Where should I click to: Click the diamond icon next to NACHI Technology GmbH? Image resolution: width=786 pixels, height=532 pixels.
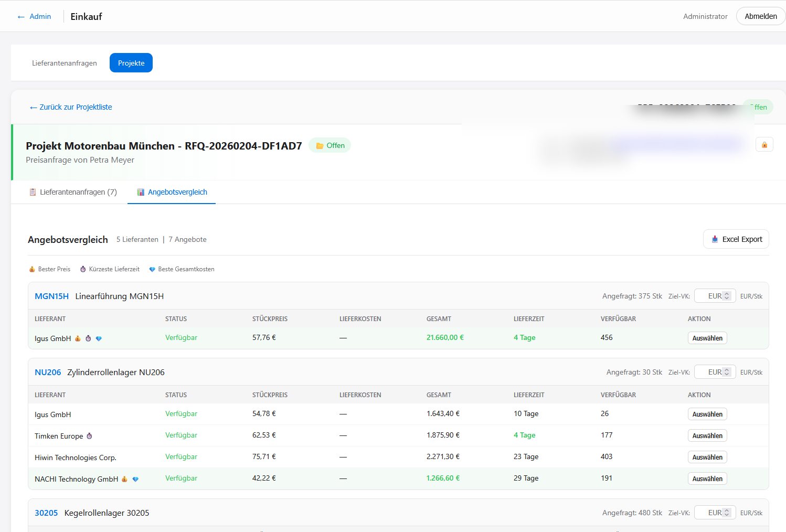(x=135, y=479)
